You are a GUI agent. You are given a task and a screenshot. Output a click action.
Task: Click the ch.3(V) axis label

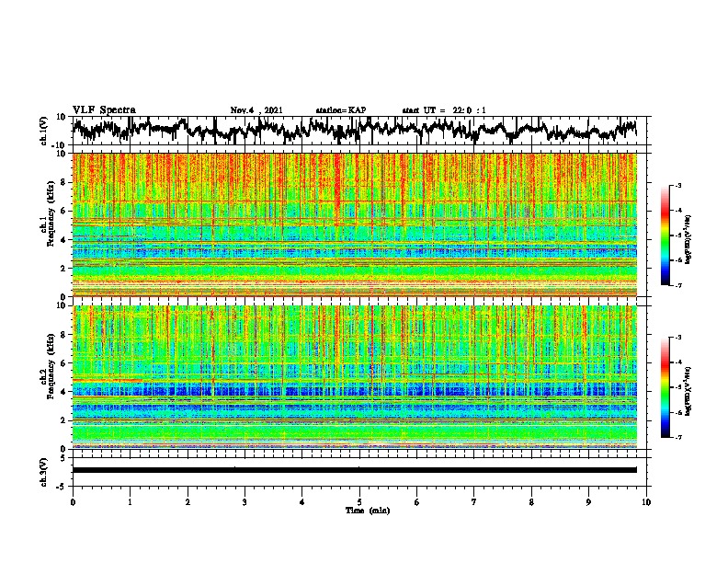43,472
